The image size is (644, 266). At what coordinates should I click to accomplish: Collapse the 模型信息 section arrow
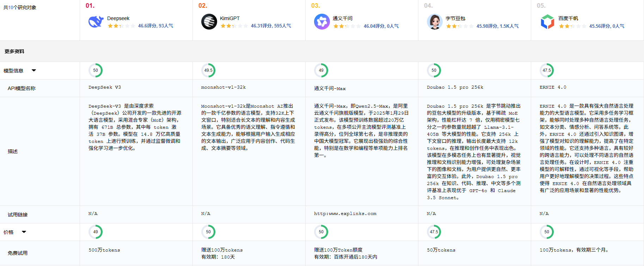pyautogui.click(x=34, y=70)
